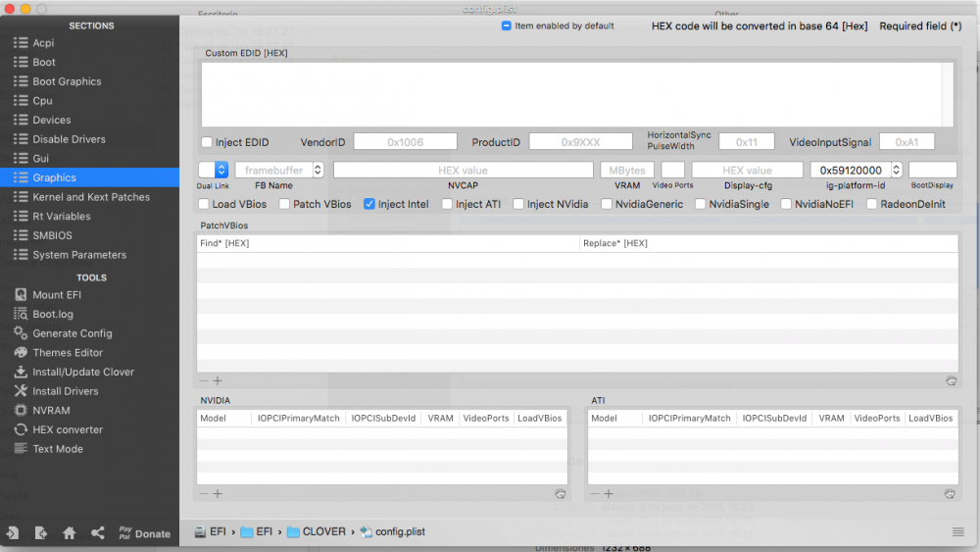Click the NVCAP HEX value field
This screenshot has width=980, height=552.
coord(464,170)
